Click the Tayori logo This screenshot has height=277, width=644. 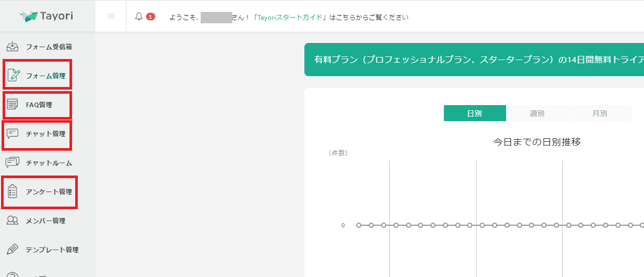click(x=47, y=16)
